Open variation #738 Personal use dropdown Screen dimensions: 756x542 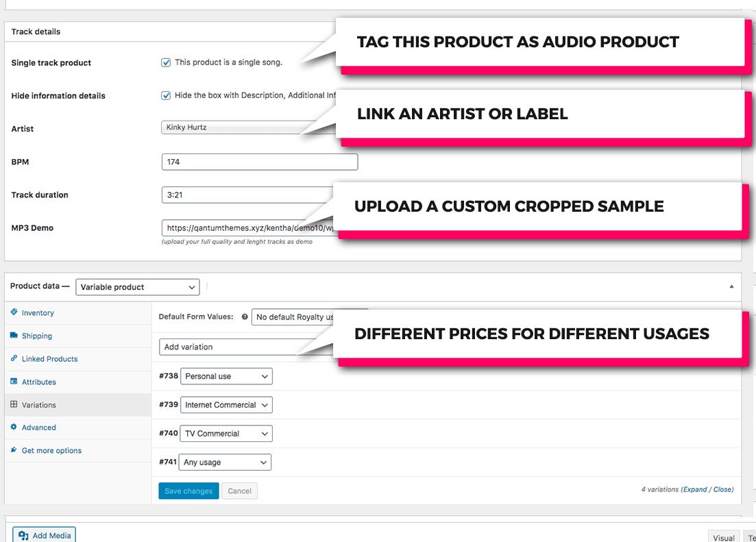point(225,376)
